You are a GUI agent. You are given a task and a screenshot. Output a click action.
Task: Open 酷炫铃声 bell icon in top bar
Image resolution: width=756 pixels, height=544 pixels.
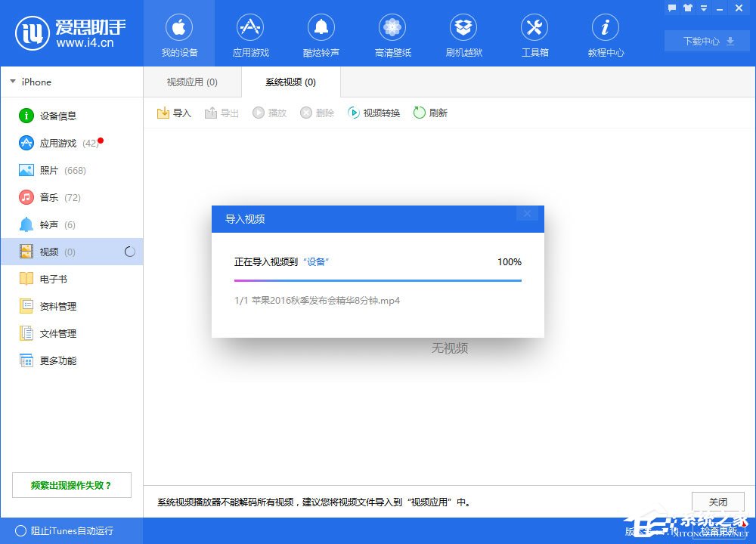pyautogui.click(x=321, y=36)
